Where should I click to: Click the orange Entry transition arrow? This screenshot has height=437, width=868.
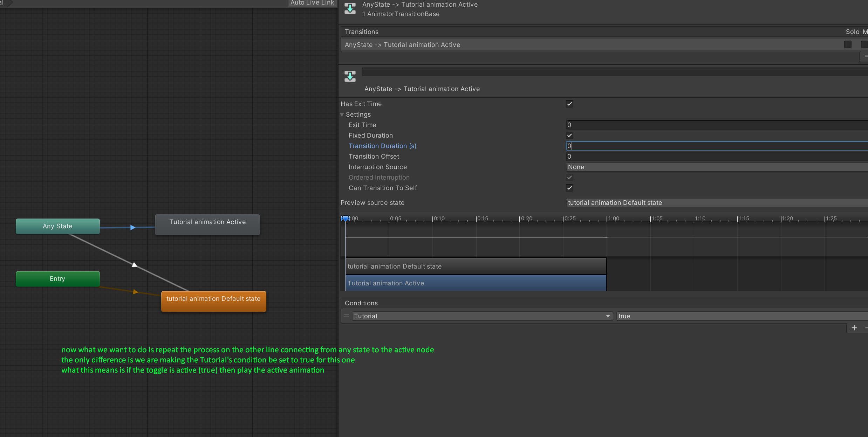tap(135, 292)
